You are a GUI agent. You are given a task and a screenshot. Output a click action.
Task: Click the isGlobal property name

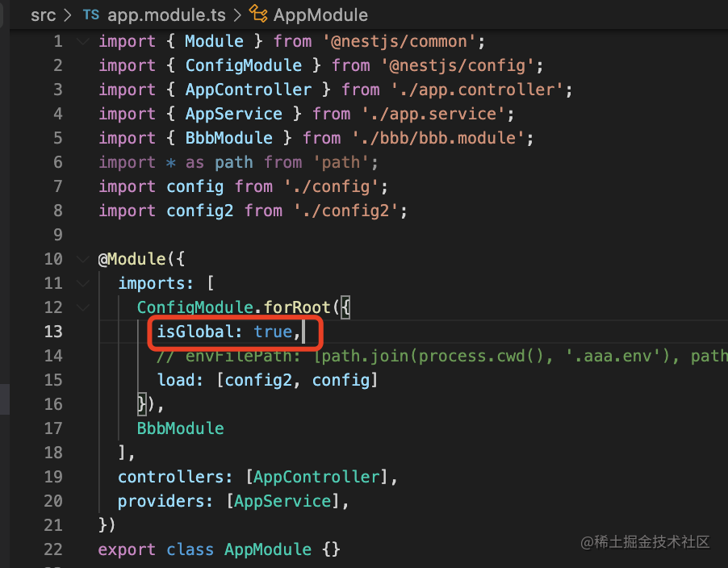[199, 332]
